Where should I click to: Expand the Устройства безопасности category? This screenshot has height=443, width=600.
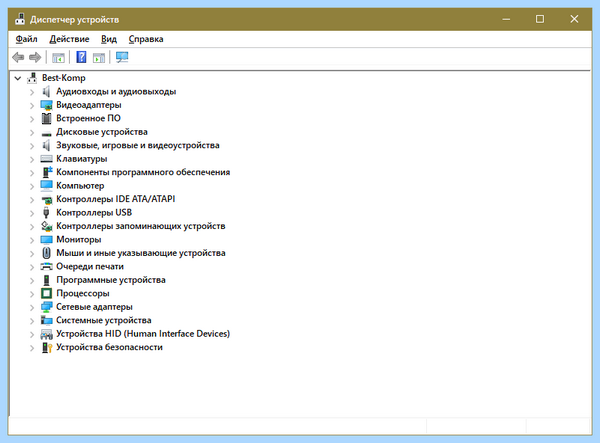point(32,348)
